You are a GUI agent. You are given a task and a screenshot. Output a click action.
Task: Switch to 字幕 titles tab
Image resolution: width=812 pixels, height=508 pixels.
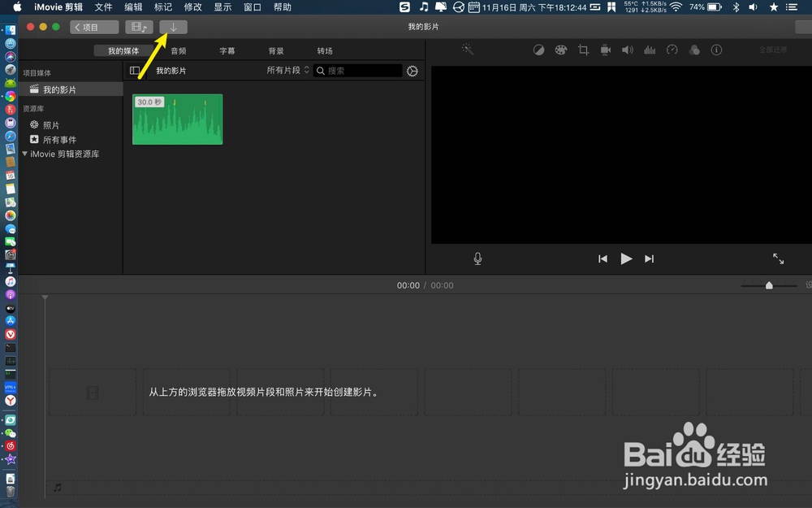click(x=227, y=50)
